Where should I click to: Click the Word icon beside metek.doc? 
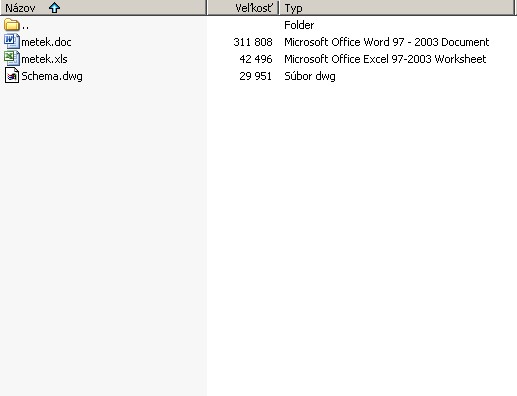(12, 42)
